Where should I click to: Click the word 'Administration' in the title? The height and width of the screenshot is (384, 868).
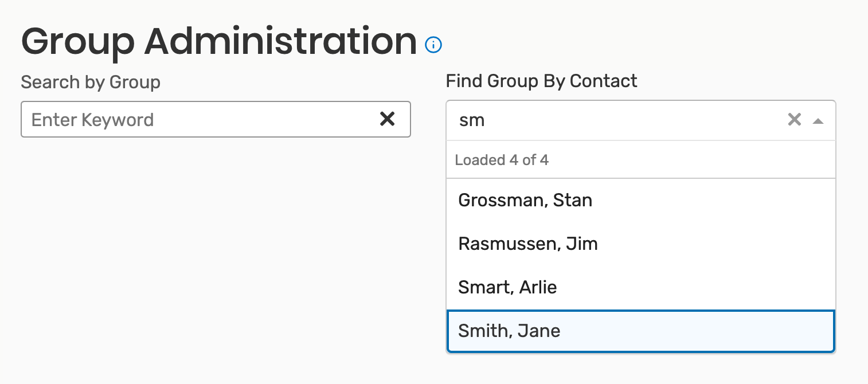[x=280, y=42]
